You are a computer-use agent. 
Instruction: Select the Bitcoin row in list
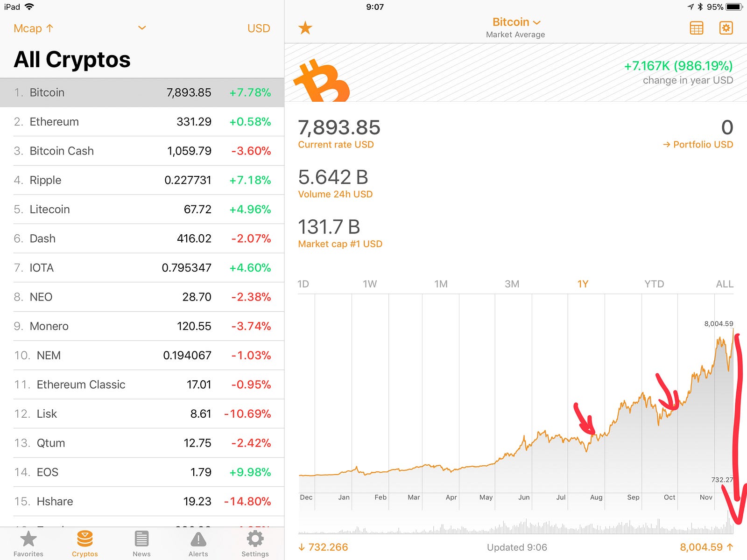point(142,92)
